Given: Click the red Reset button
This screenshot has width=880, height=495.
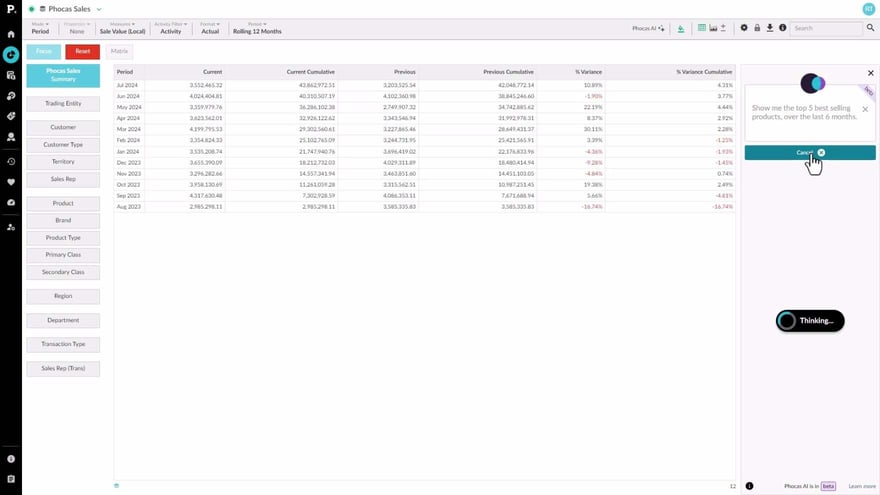Looking at the screenshot, I should pos(83,51).
